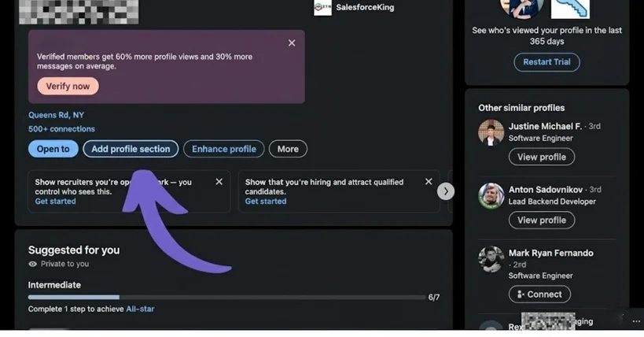
Task: Dismiss the verification promo banner
Action: [292, 43]
